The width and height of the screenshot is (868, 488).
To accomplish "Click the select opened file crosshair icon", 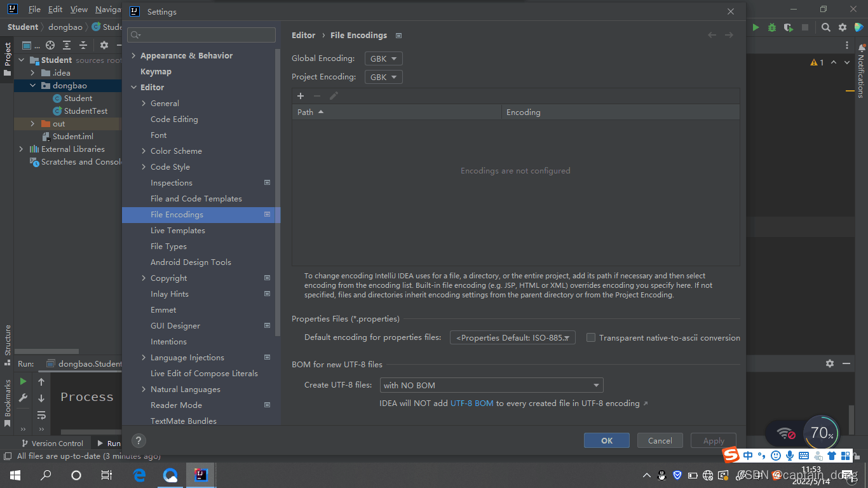I will [50, 45].
